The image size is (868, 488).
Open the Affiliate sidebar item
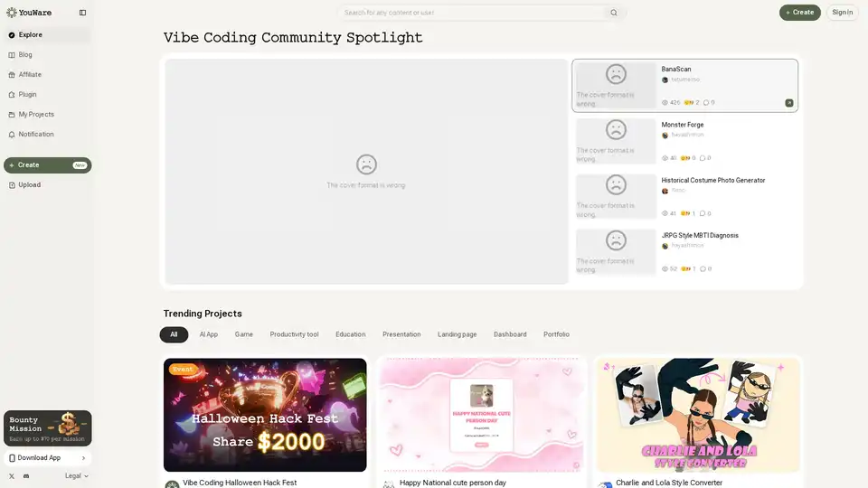point(30,75)
